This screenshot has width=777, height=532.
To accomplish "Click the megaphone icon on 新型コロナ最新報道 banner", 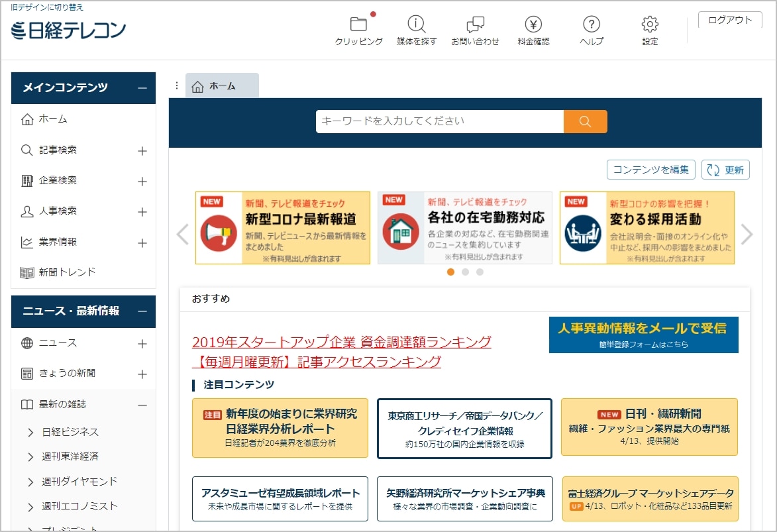I will tap(219, 233).
